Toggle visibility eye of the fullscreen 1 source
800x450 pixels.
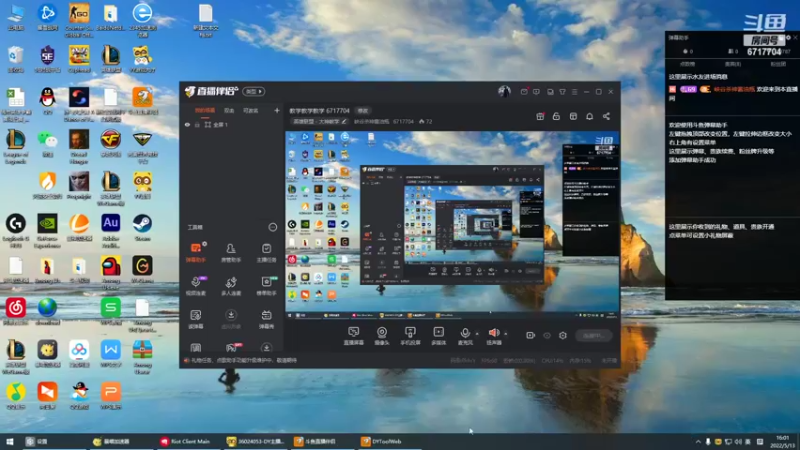(x=187, y=124)
